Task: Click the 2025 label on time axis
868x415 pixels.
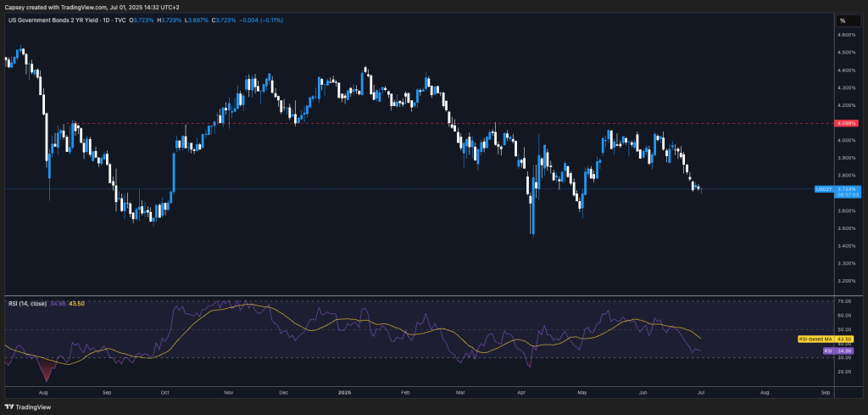Action: [344, 395]
